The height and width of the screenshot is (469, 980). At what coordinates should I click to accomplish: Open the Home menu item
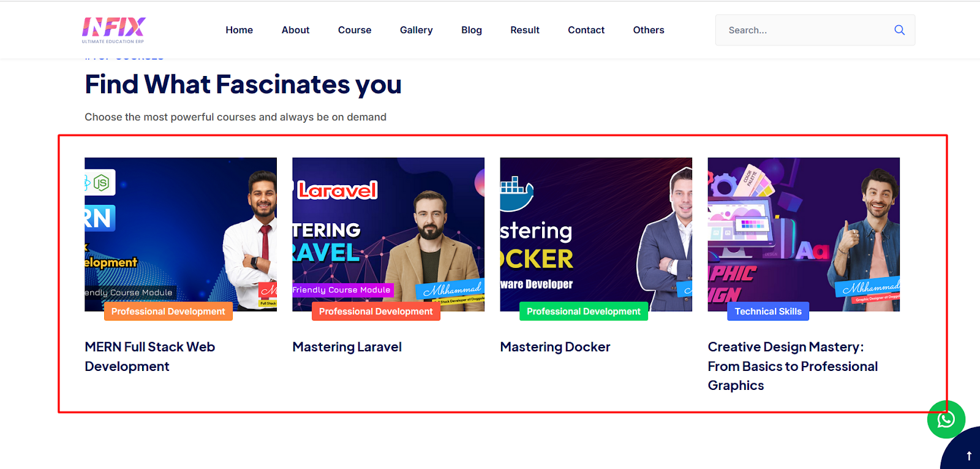click(x=239, y=30)
